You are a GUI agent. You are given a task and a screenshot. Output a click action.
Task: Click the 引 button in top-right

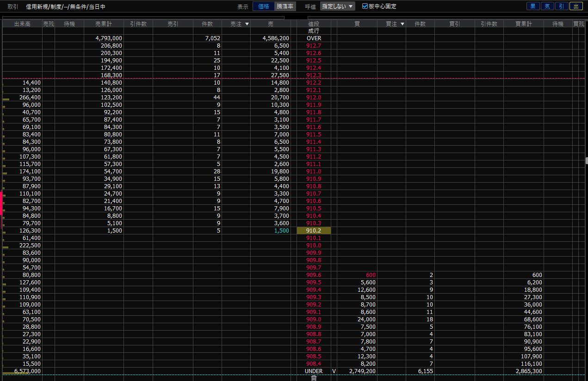pos(562,6)
